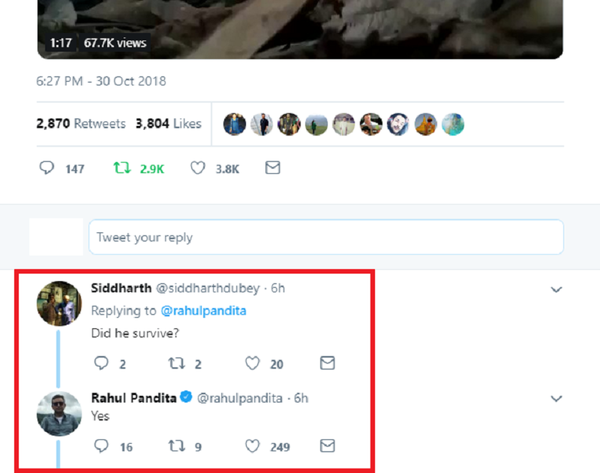Message Rahul Pandita's "Yes" reply
The height and width of the screenshot is (473, 600).
click(x=327, y=445)
